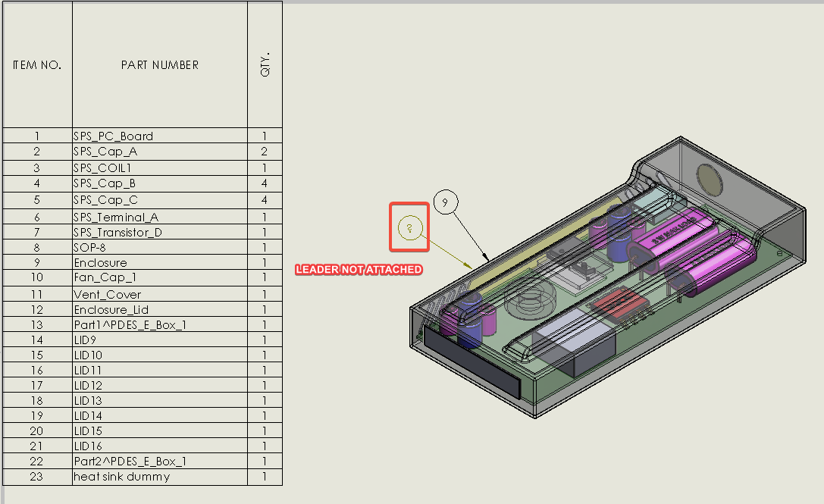Select the SOP-8 part number cell
The image size is (824, 504).
(x=160, y=247)
